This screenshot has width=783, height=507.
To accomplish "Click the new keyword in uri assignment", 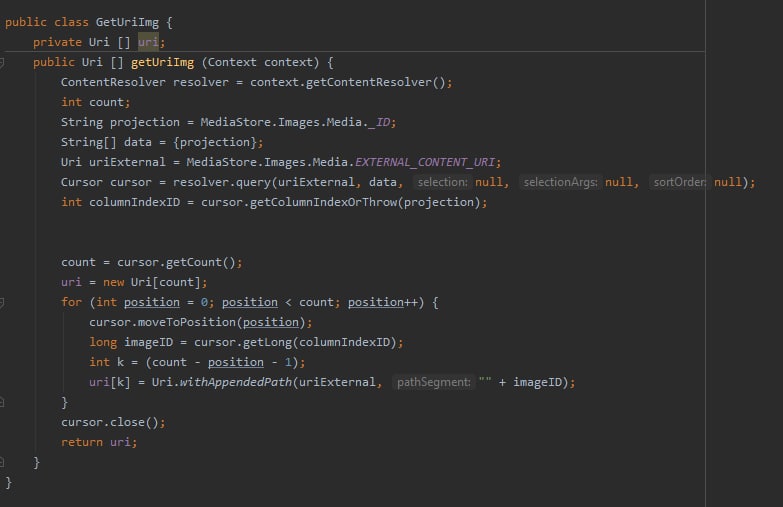I will coord(113,282).
